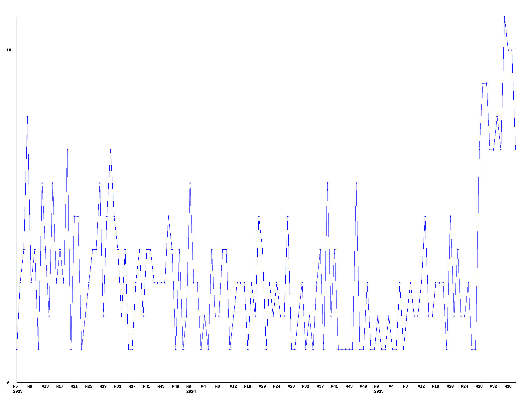The image size is (532, 399).
Task: Click the W0 label above 2024
Action: click(189, 387)
